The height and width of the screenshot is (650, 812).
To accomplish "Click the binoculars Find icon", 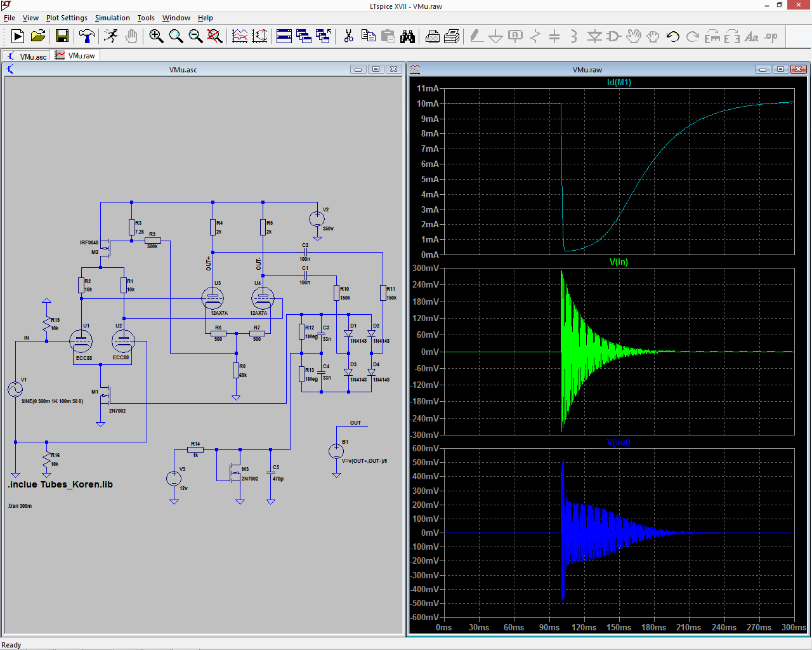I will point(407,36).
